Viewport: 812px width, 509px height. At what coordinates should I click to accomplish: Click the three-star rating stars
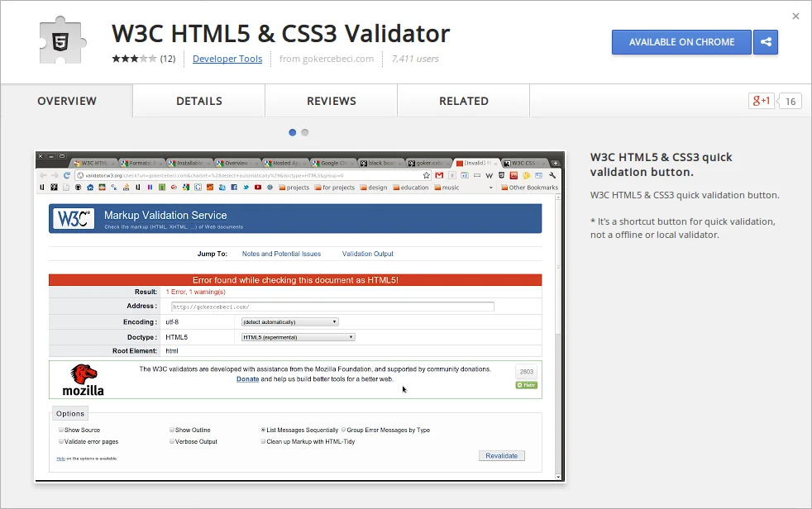tap(134, 59)
